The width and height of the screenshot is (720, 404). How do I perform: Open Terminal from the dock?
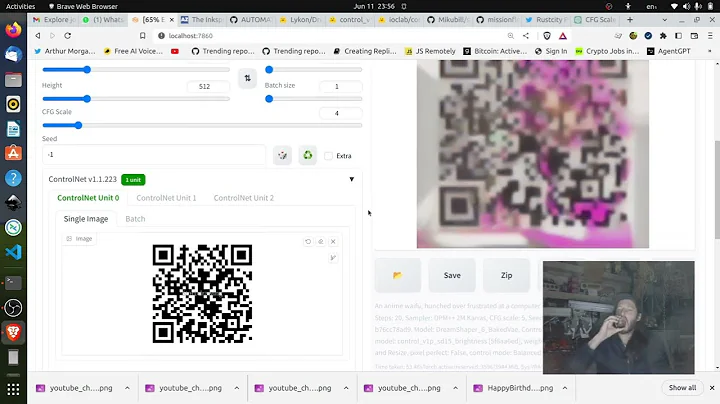[x=13, y=283]
